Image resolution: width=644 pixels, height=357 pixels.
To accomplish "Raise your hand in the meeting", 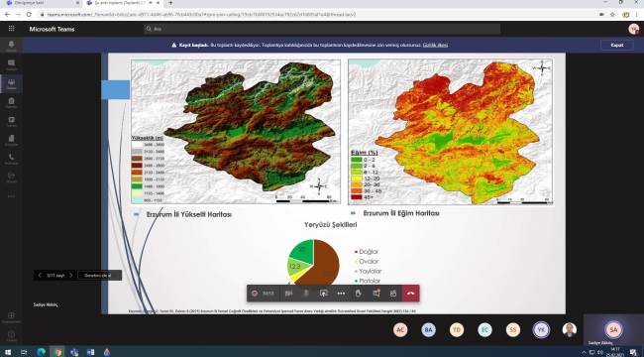I will click(x=358, y=294).
